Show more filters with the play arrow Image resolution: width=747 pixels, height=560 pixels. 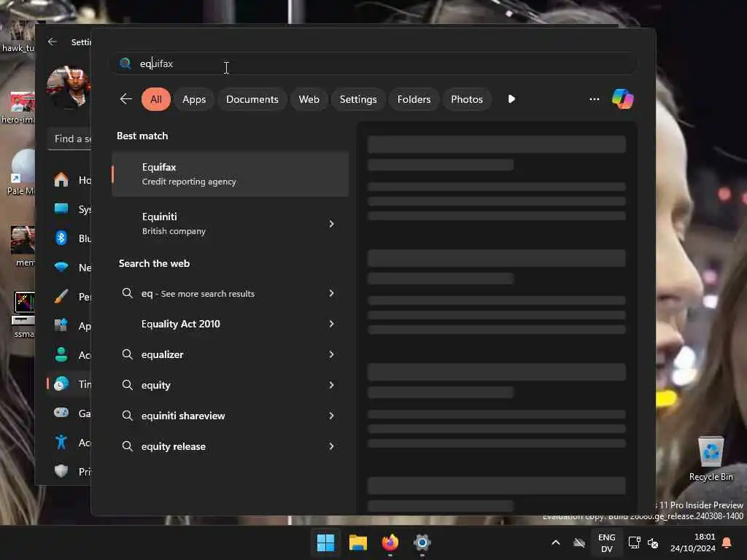(x=511, y=99)
